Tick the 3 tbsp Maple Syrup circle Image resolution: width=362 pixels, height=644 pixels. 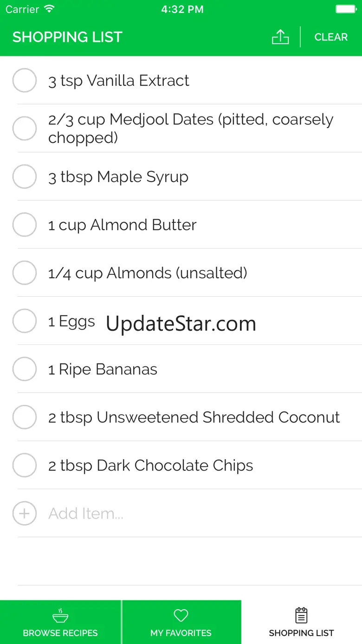tap(24, 177)
